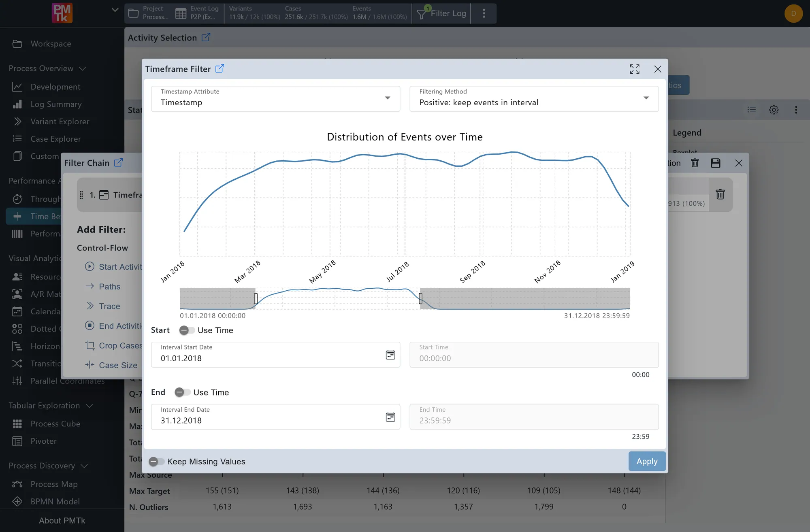The image size is (810, 532).
Task: Click the left range slider handle on timeline
Action: pyautogui.click(x=256, y=299)
